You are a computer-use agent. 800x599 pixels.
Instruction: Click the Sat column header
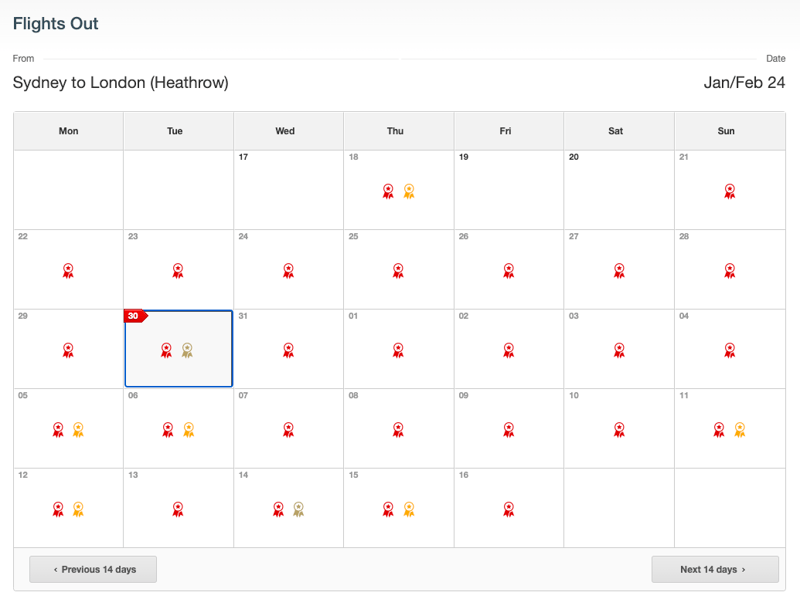(619, 131)
